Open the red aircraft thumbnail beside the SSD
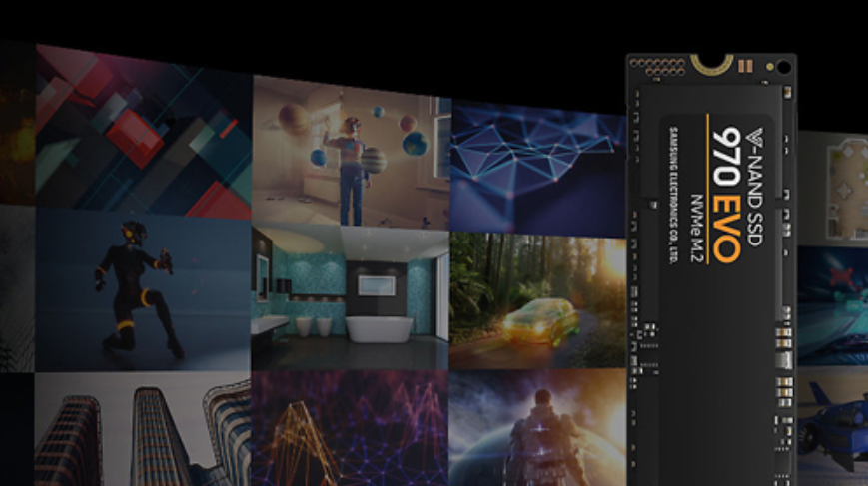 click(834, 299)
